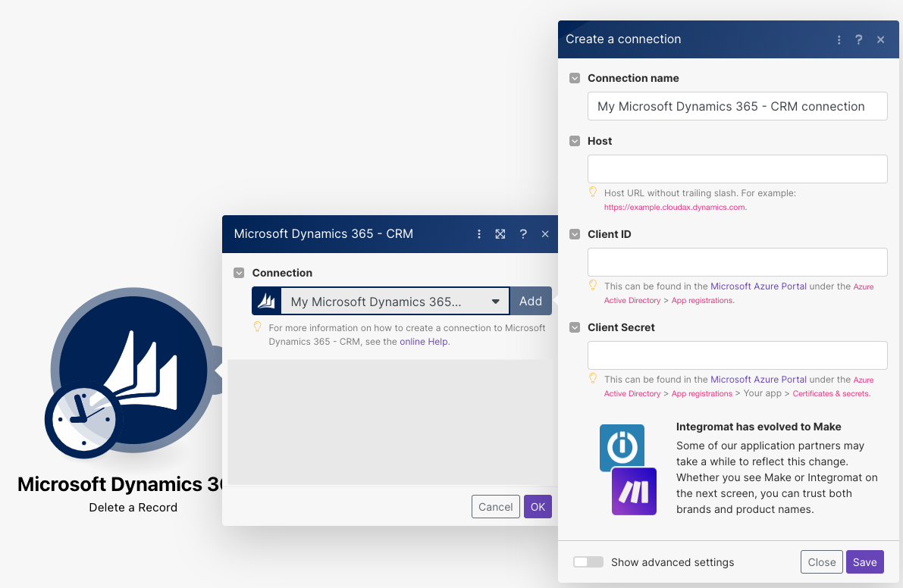This screenshot has height=588, width=903.
Task: Collapse the Connection section in the module dialog
Action: [239, 273]
